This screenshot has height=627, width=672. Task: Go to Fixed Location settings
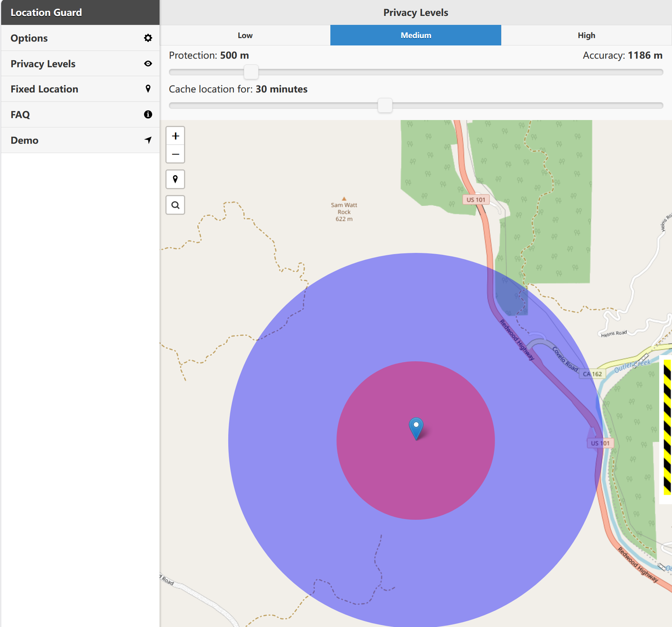tap(44, 89)
